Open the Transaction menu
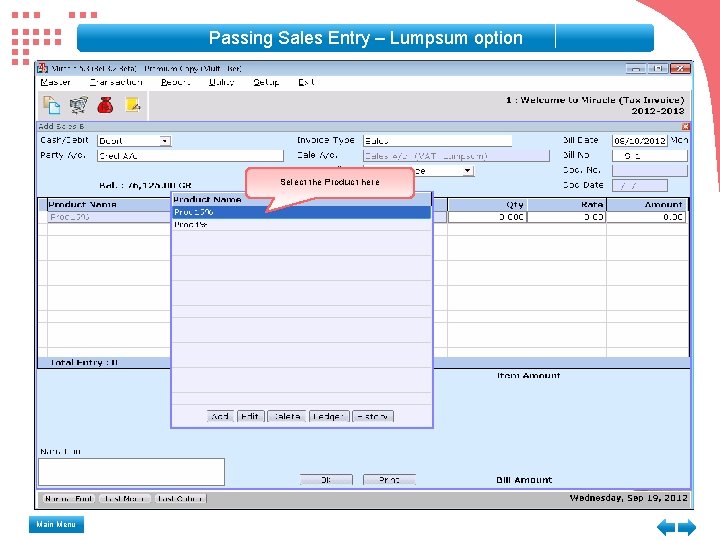The width and height of the screenshot is (720, 540). click(116, 82)
